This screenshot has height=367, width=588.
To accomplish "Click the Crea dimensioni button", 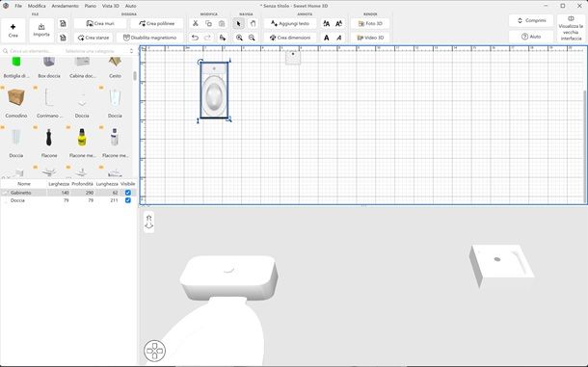I will tap(290, 38).
